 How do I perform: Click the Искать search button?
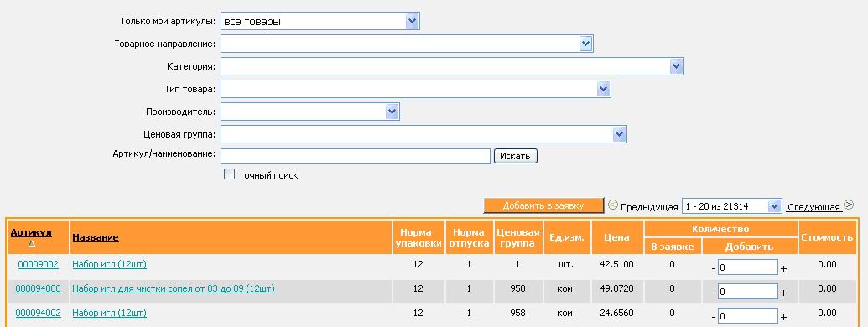coord(515,156)
